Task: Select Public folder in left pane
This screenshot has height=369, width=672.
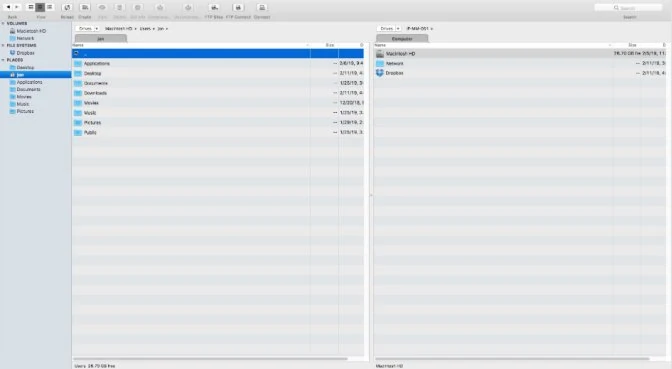Action: [x=218, y=132]
